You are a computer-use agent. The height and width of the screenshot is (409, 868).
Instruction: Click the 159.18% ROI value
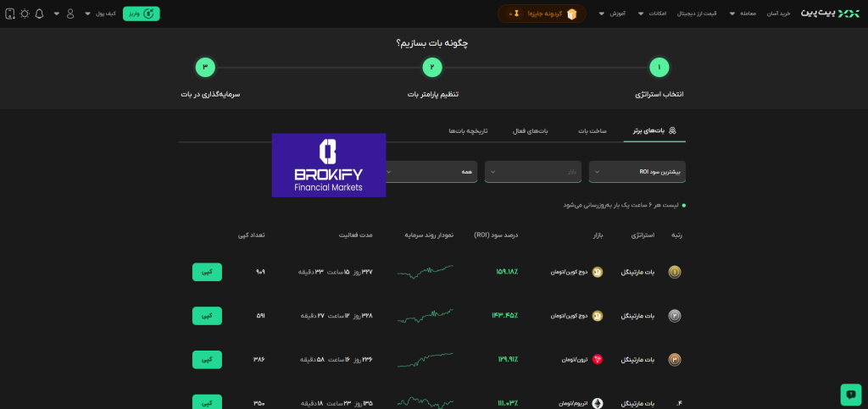[507, 272]
